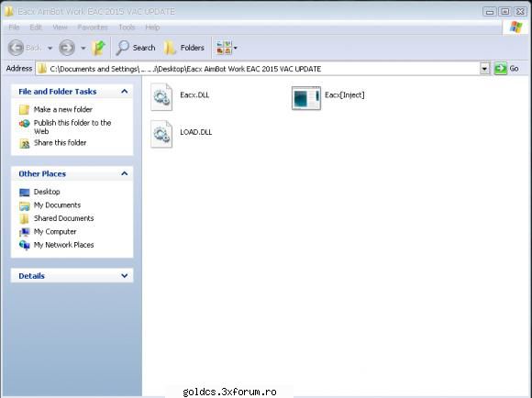Open Desktop in Other Places

point(47,192)
